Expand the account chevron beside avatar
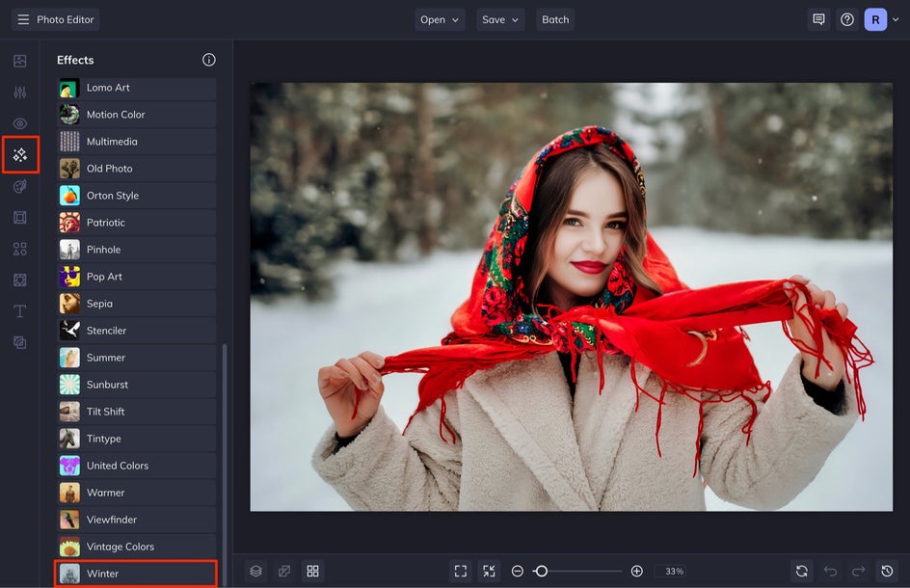 [x=897, y=19]
